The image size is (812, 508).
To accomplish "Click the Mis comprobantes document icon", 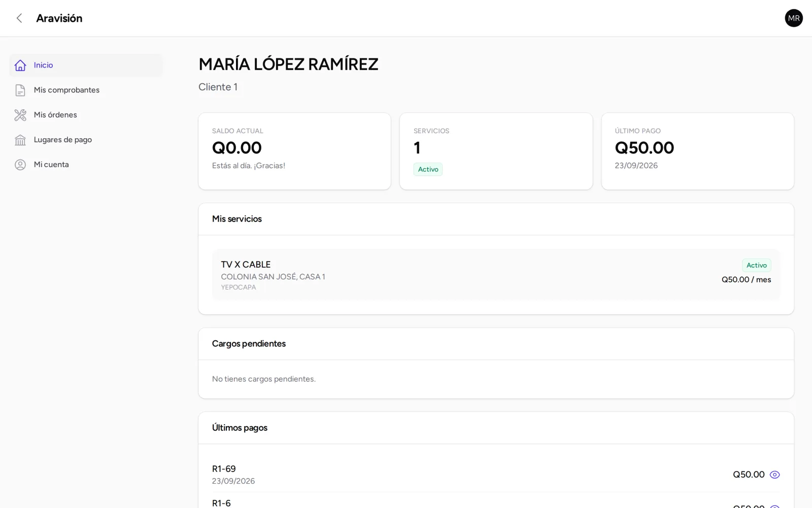I will [x=20, y=90].
